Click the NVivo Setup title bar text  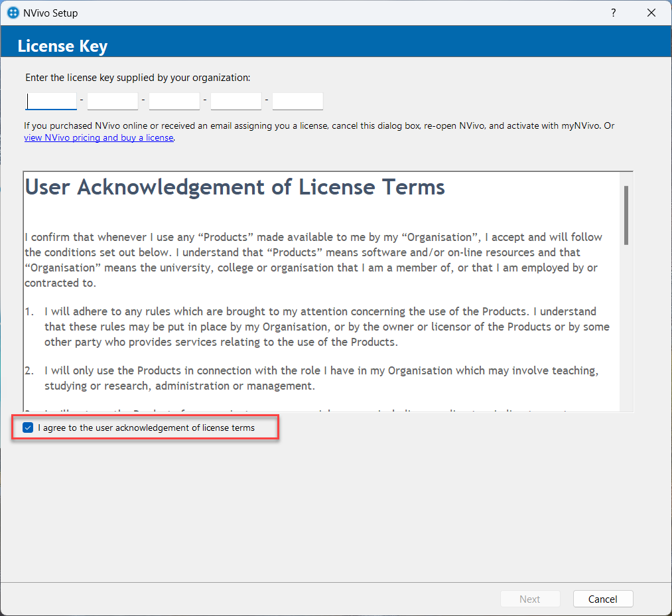(50, 13)
